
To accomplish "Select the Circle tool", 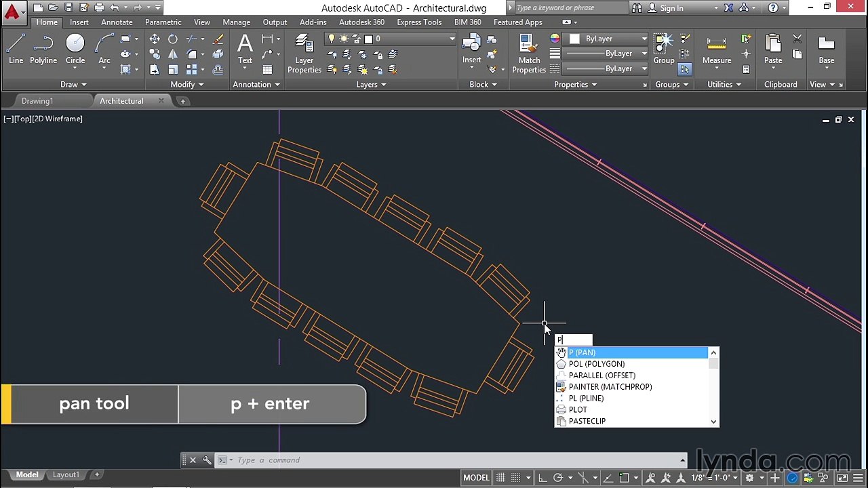I will click(75, 49).
